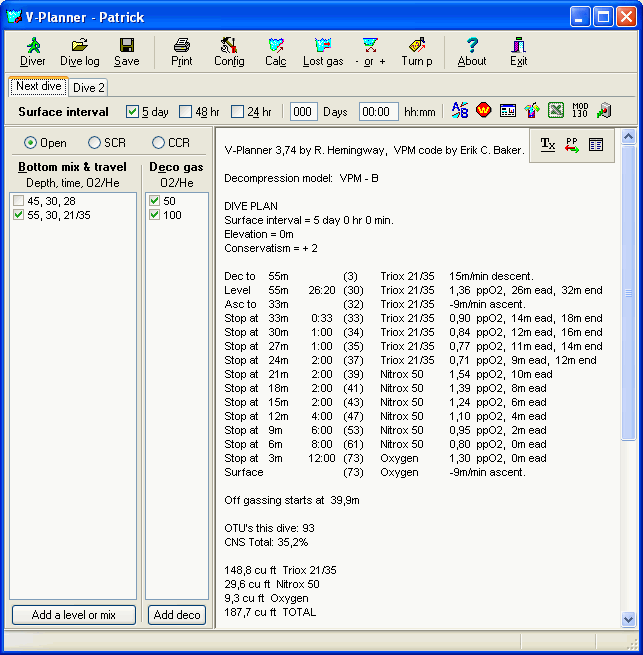This screenshot has height=655, width=643.
Task: Click Add a level or mix button
Action: coord(74,615)
